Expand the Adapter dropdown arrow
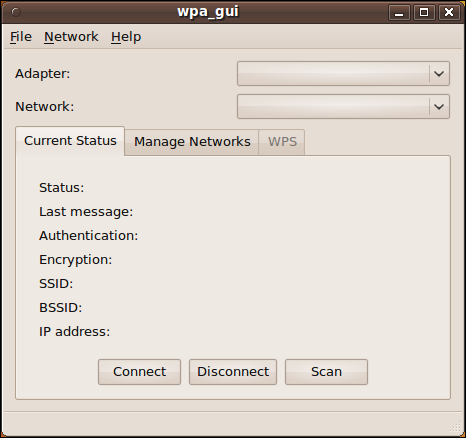 (x=439, y=74)
